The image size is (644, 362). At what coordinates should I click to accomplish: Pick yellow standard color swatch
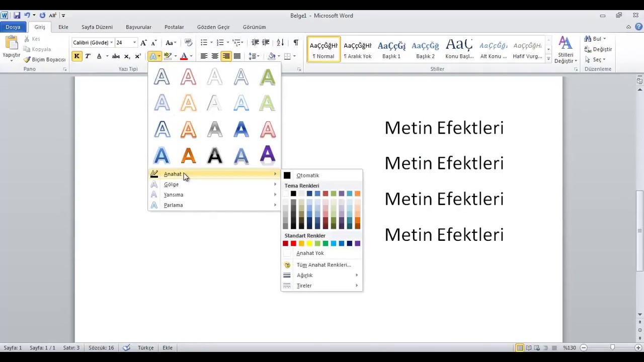(x=309, y=243)
